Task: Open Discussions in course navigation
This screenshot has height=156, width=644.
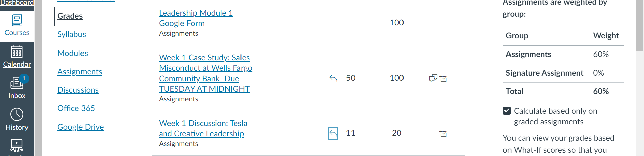Action: 78,90
